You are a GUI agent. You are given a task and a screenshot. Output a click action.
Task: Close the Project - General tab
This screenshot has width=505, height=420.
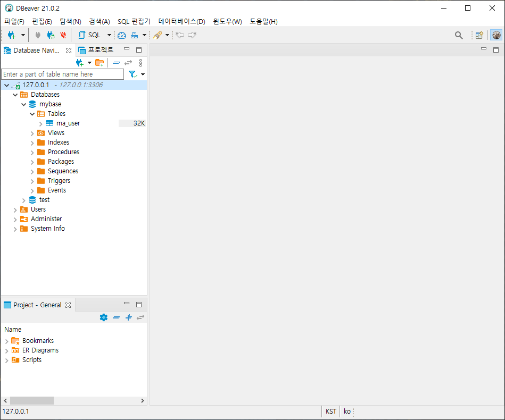coord(68,305)
